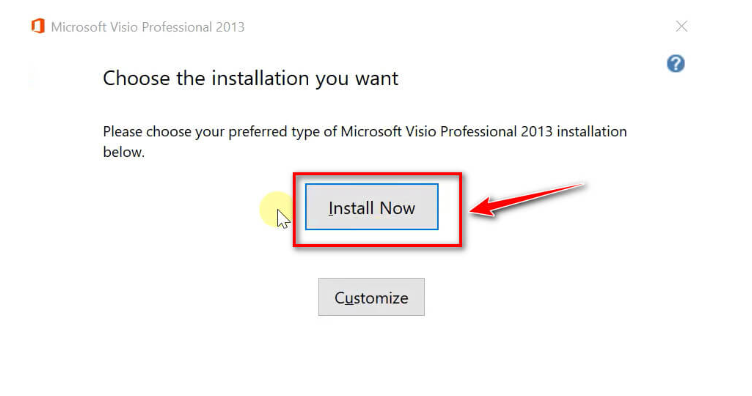Click the mouse pointer left of Install Now
Image resolution: width=752 pixels, height=396 pixels.
283,219
